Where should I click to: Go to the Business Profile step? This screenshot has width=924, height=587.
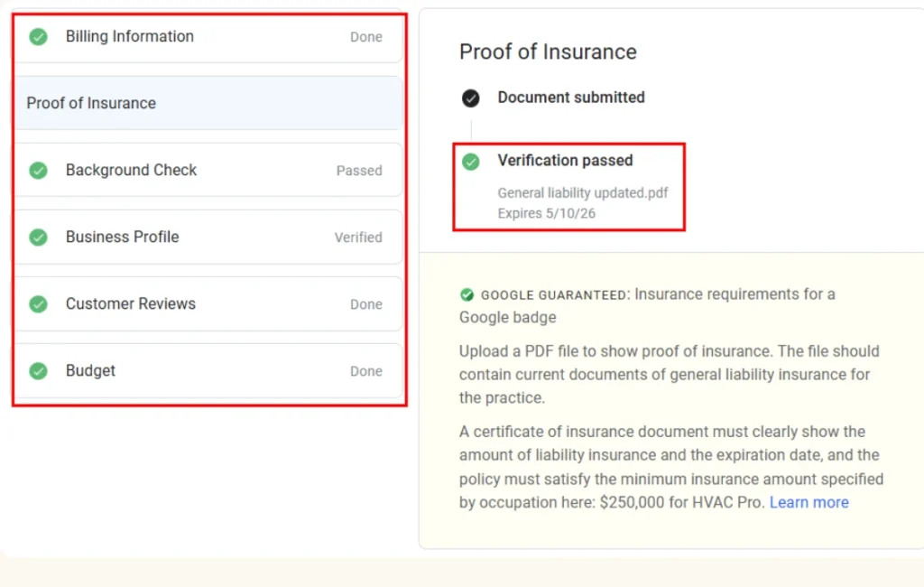click(122, 238)
